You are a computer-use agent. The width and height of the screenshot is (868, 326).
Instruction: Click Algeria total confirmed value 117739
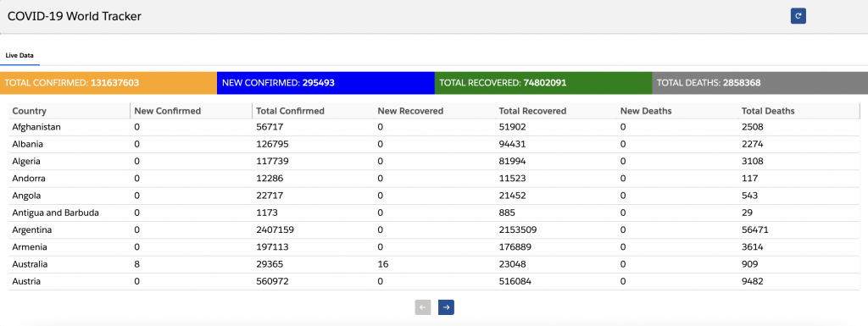tap(272, 162)
